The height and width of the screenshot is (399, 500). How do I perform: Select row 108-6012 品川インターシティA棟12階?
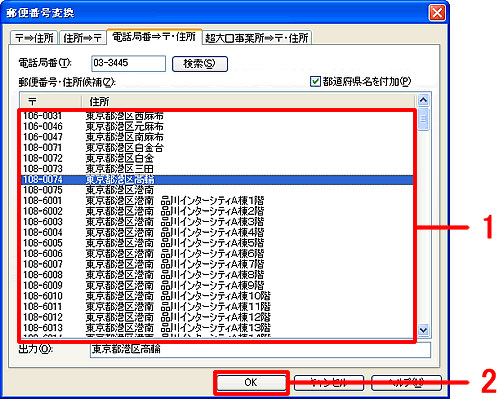[217, 317]
